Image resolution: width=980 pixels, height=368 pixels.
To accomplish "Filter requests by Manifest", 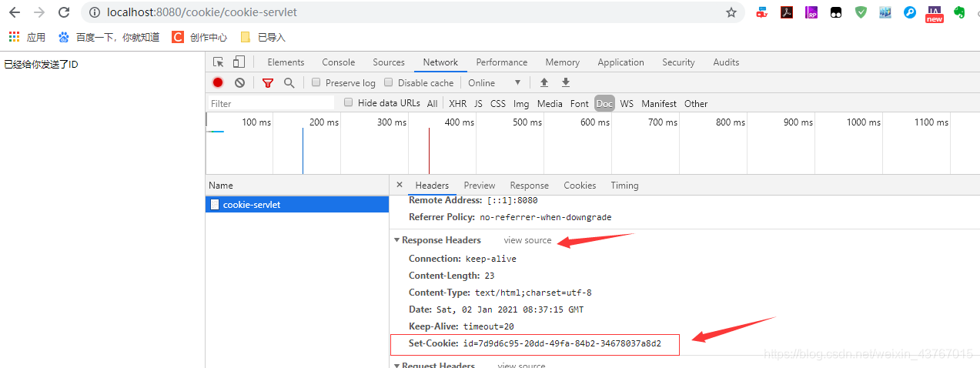I will point(659,103).
